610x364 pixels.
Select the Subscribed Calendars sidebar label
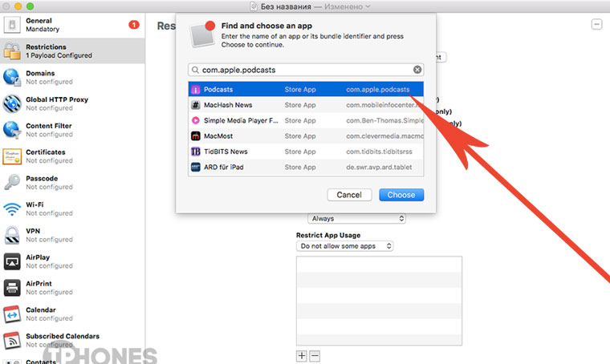click(63, 336)
